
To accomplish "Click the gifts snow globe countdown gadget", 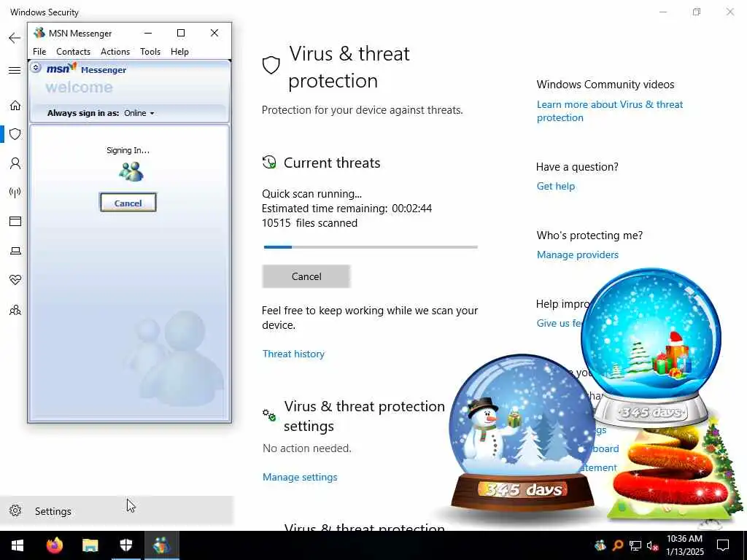I will pos(651,348).
